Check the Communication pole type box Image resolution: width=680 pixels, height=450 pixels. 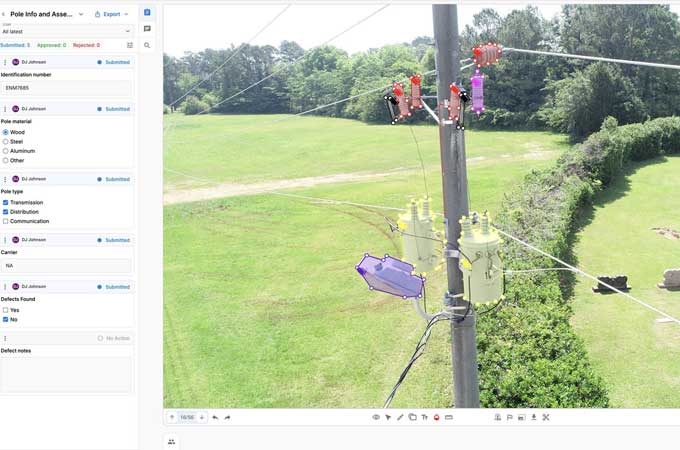click(6, 221)
